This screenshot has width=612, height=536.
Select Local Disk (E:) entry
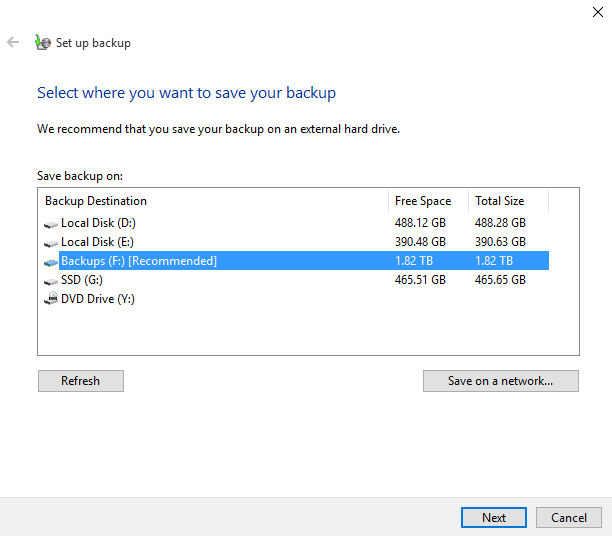point(98,242)
